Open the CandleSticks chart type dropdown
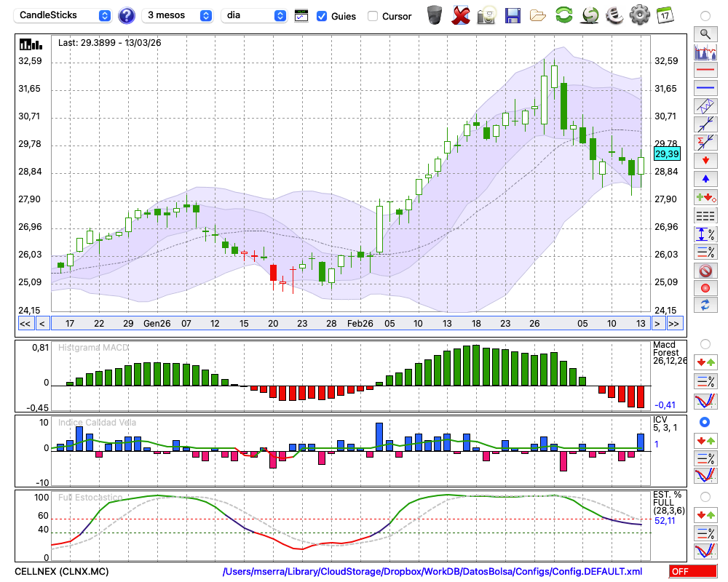This screenshot has width=728, height=582. 63,15
